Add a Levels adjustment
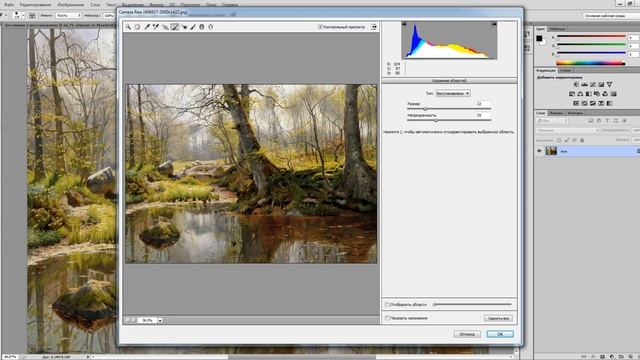Screen dimensions: 640x360 pyautogui.click(x=584, y=84)
